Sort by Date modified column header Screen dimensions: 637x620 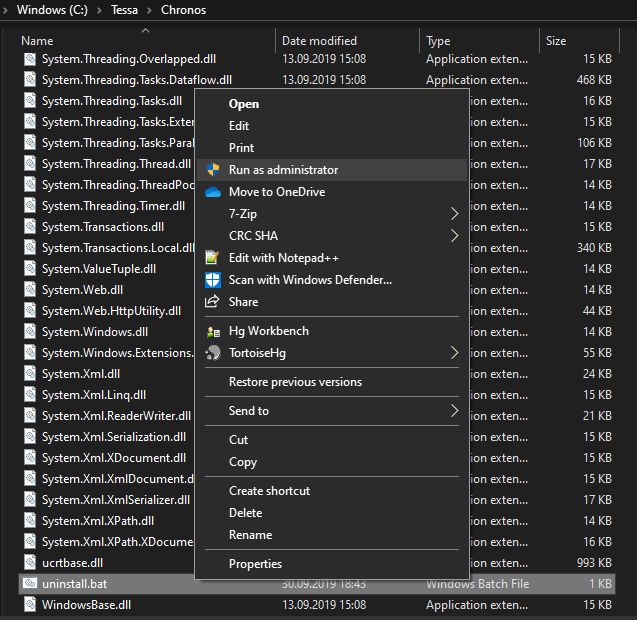pyautogui.click(x=321, y=41)
